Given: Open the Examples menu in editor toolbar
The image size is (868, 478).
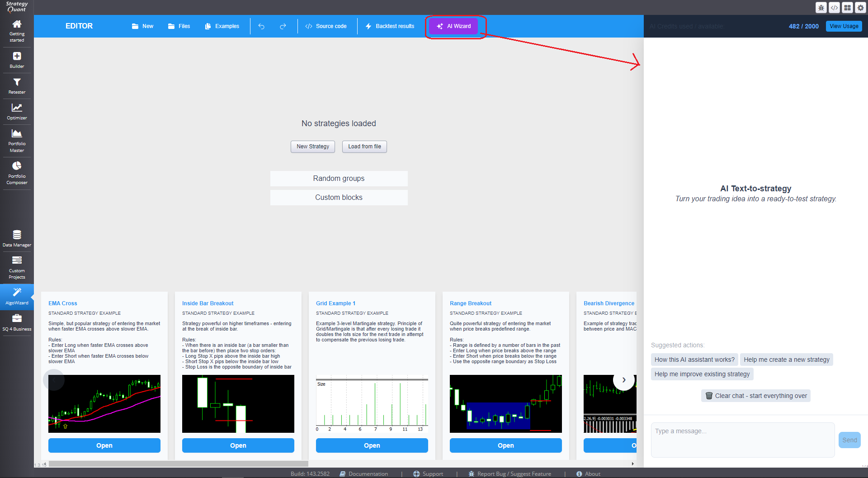Looking at the screenshot, I should [222, 26].
